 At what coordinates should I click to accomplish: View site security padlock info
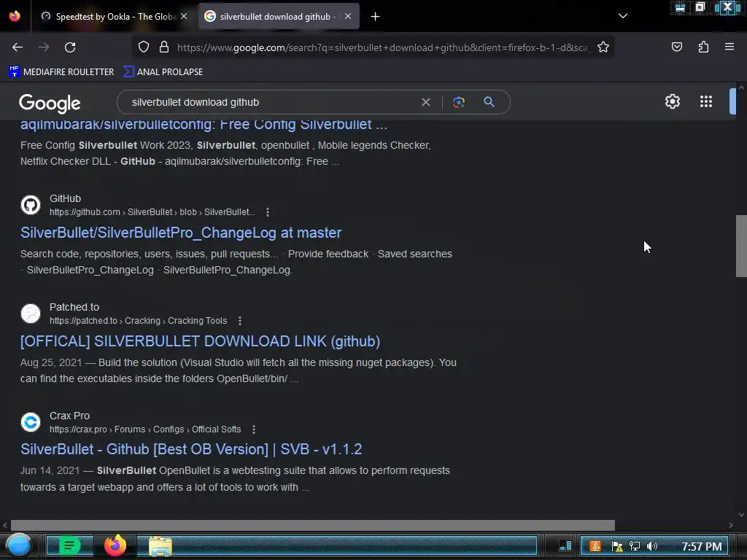point(164,47)
